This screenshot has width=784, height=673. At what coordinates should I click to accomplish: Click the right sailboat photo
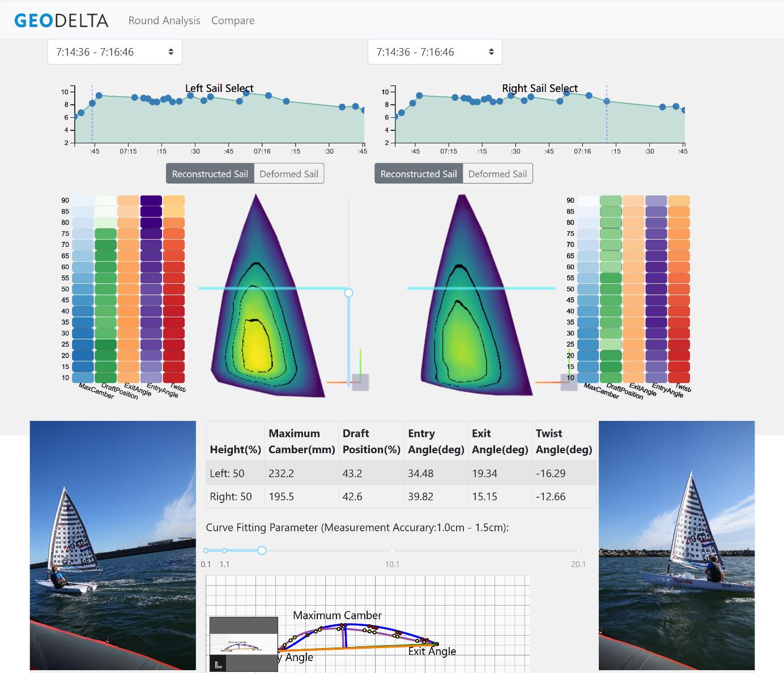[x=676, y=545]
